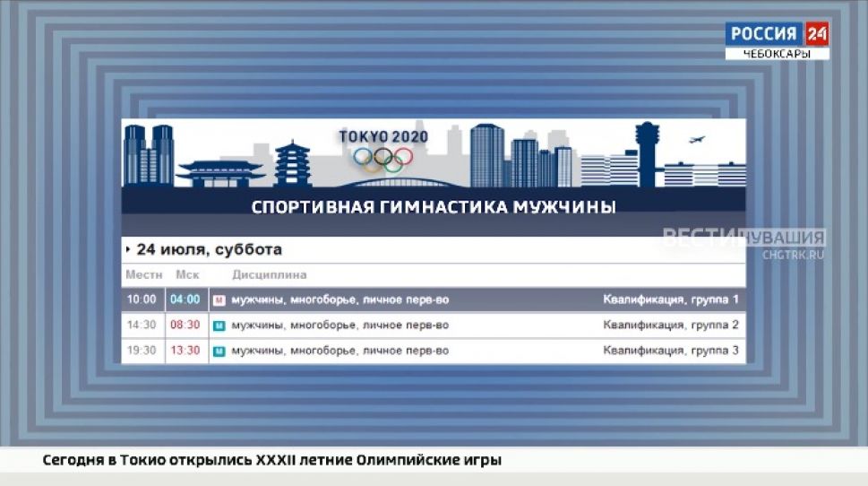Select the local time 14:30 cell
The width and height of the screenshot is (868, 486).
coord(142,325)
